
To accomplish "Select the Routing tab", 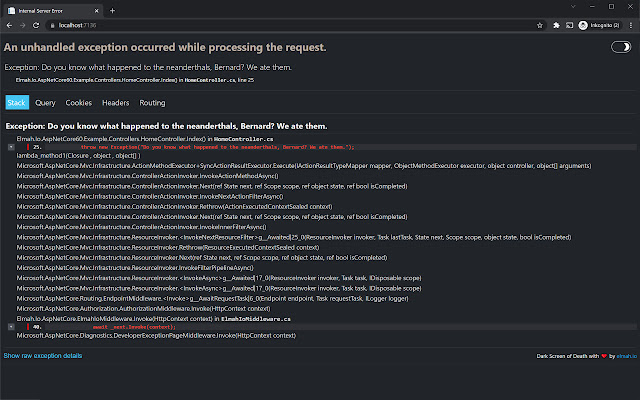I will 152,102.
